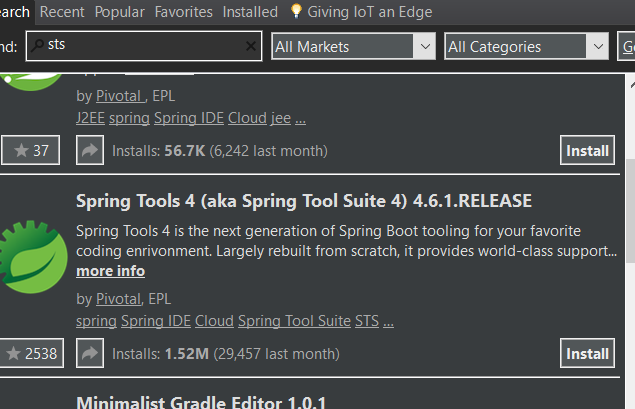
Task: Click the Spring Tool Suite tag link
Action: coord(293,321)
